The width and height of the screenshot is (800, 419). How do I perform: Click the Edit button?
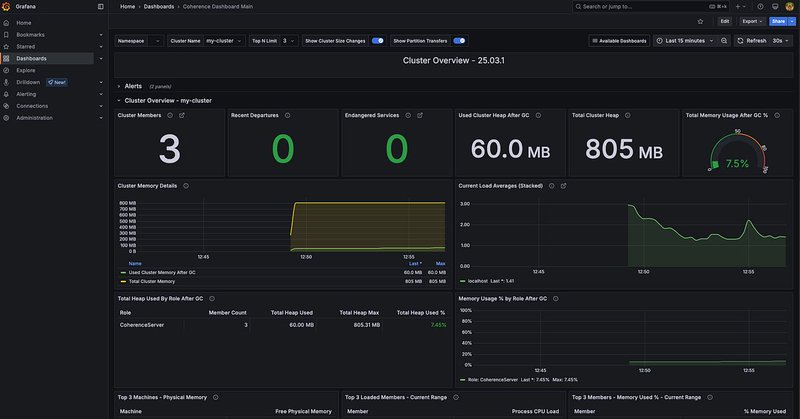pos(724,21)
